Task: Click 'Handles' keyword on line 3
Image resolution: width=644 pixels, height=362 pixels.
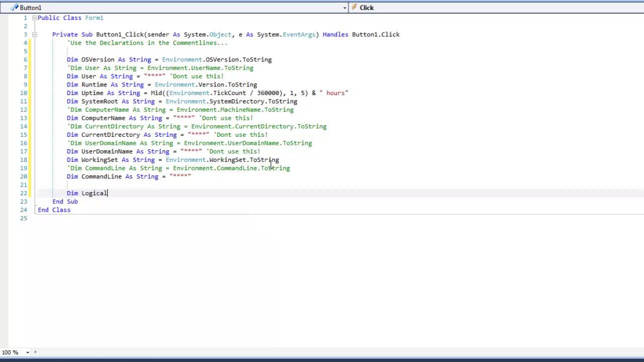Action: pos(336,35)
